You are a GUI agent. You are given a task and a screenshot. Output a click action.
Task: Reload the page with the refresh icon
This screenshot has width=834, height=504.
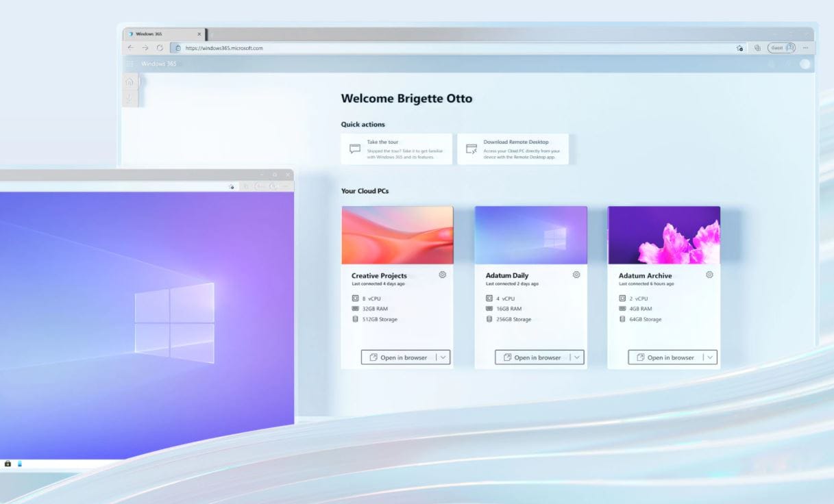[x=160, y=48]
